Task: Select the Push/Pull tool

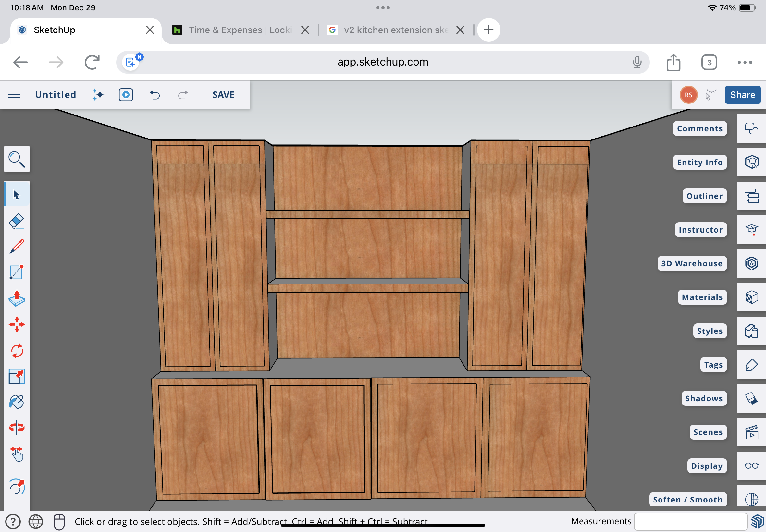Action: (16, 298)
